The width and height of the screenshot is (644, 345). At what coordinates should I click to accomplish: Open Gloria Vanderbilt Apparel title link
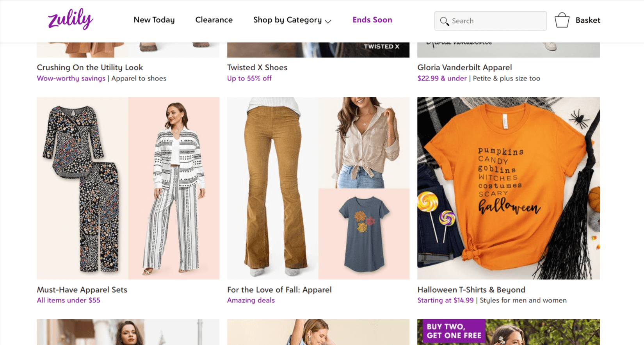click(464, 67)
